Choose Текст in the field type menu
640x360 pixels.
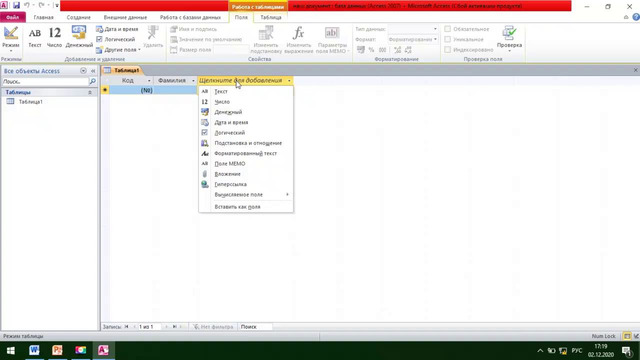coord(246,91)
